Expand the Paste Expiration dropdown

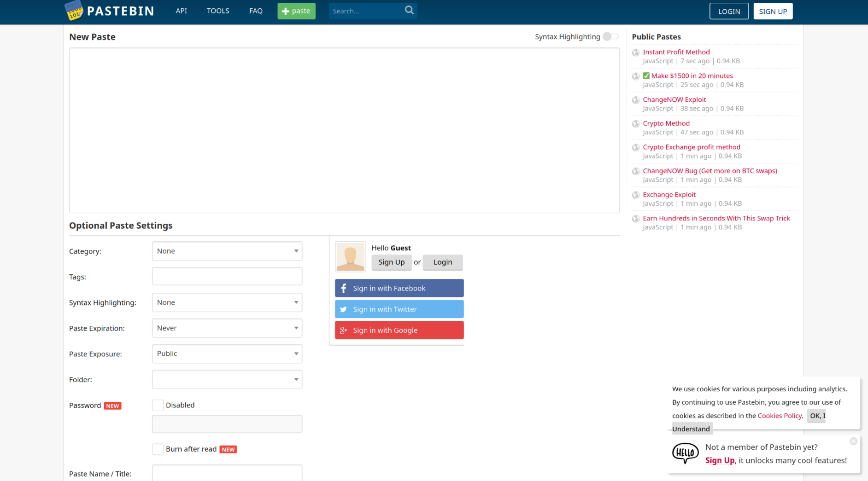pyautogui.click(x=227, y=328)
